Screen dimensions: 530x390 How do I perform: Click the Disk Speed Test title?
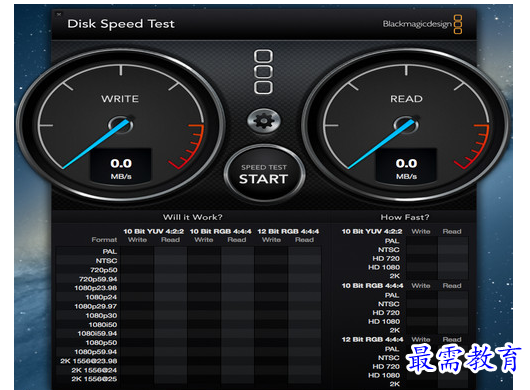click(121, 24)
